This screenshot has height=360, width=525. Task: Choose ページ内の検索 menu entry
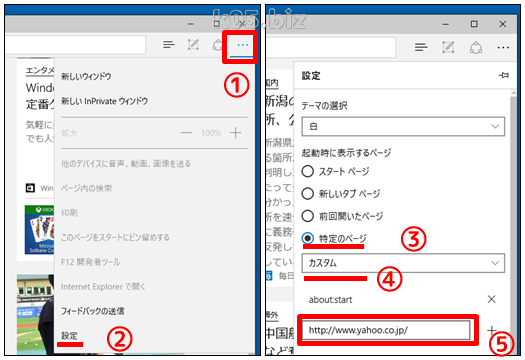pyautogui.click(x=86, y=188)
